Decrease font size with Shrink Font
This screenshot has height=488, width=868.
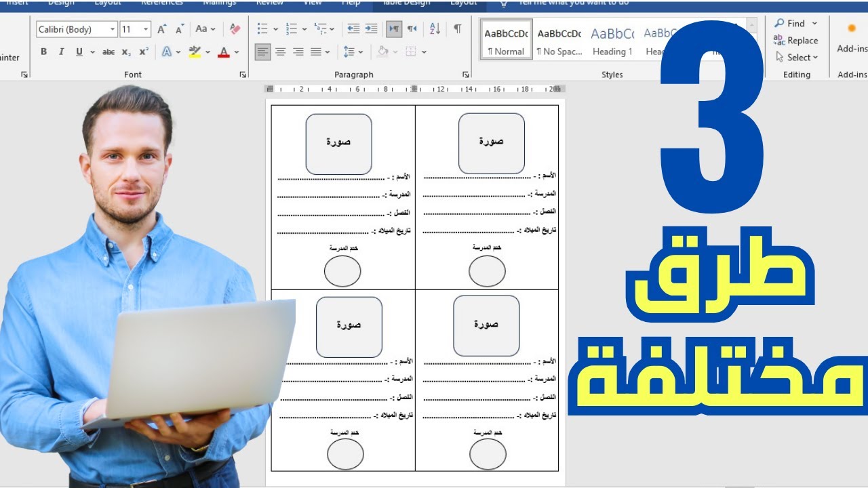(180, 29)
